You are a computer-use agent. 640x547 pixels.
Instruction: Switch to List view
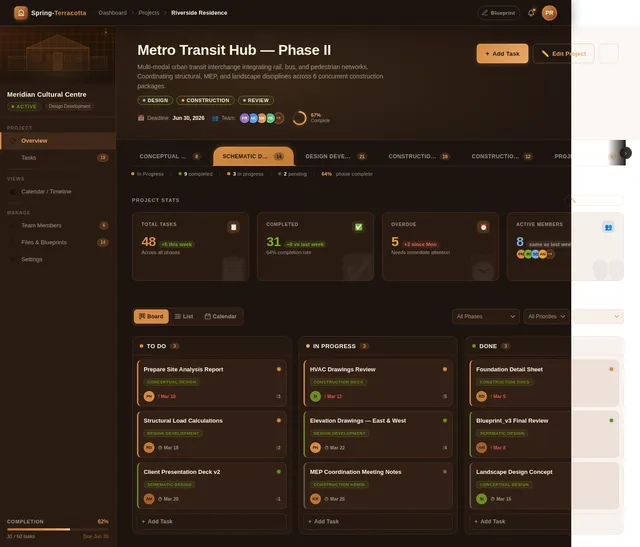[x=184, y=316]
